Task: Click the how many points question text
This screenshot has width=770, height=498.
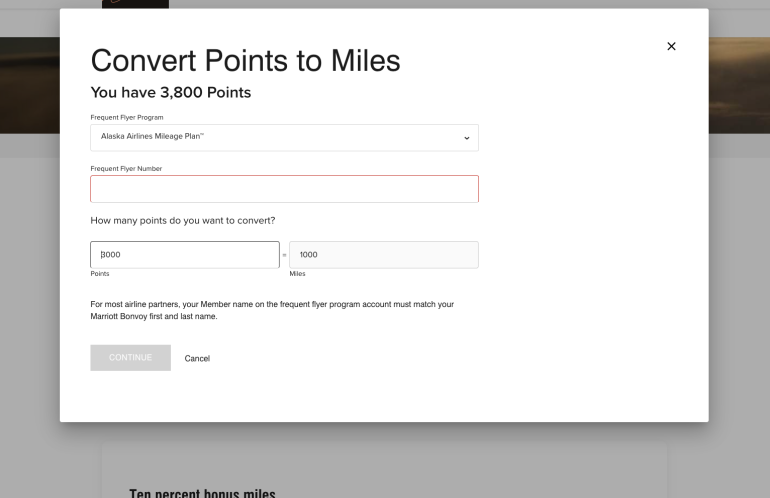Action: tap(182, 220)
